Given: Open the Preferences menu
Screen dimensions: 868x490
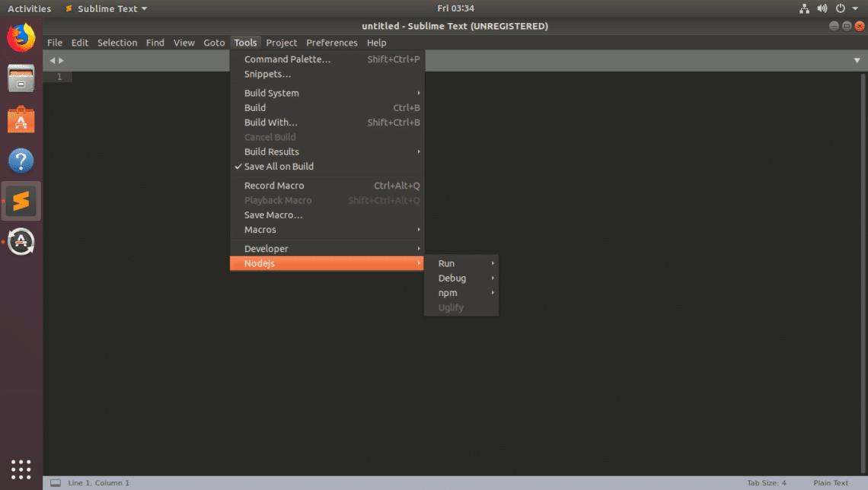Looking at the screenshot, I should [331, 43].
